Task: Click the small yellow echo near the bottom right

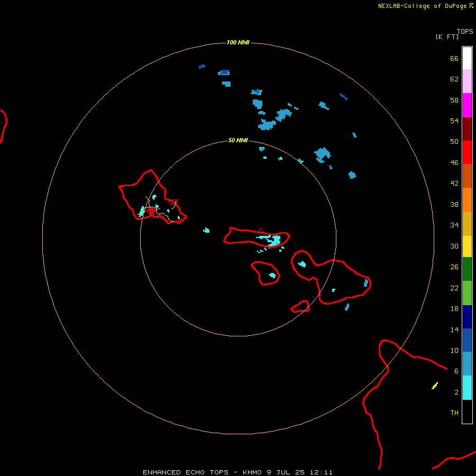Action: coord(435,386)
